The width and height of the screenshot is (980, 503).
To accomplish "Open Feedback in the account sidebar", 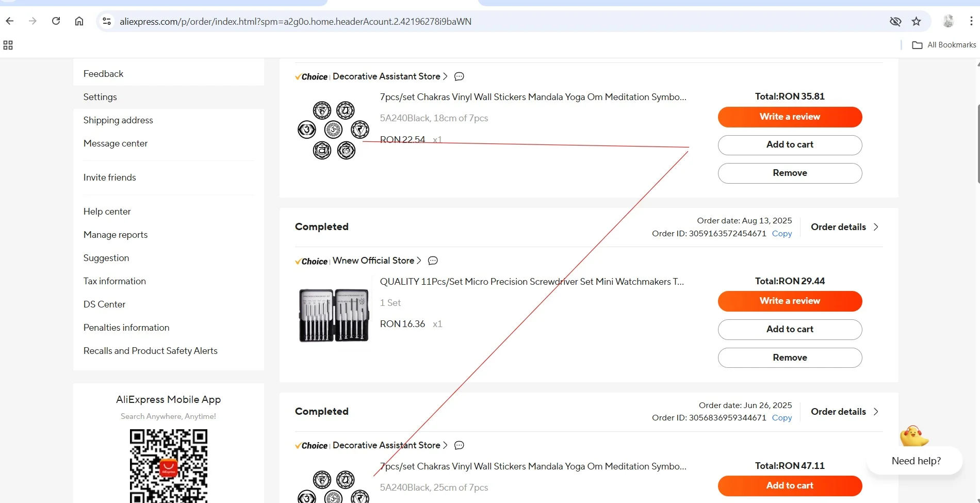I will [x=103, y=74].
